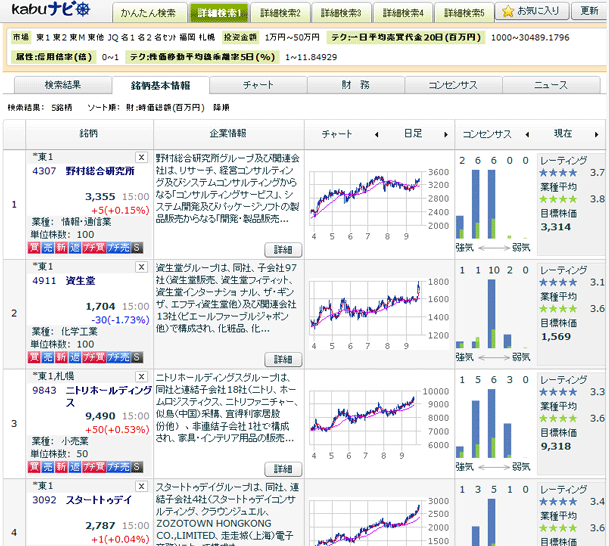Click the プチ買 icon for 資生堂

93,357
